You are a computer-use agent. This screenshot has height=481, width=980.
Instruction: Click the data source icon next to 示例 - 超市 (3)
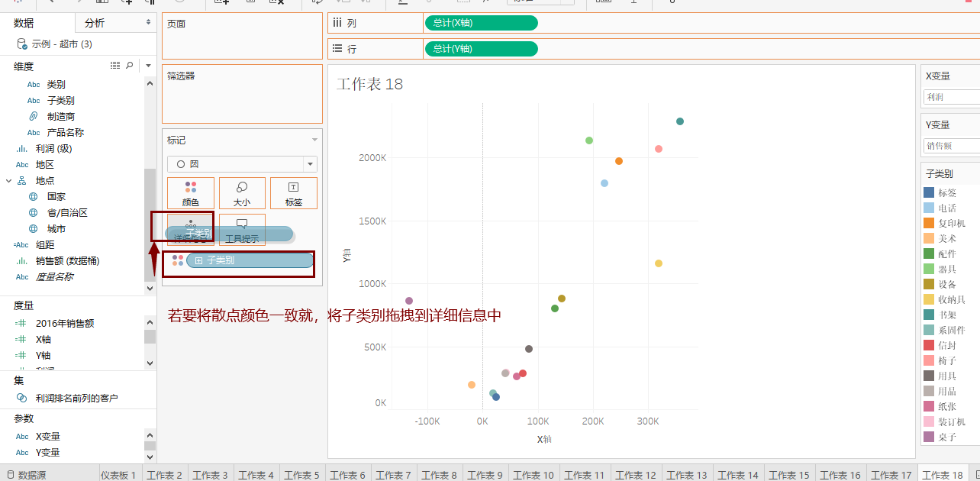pyautogui.click(x=22, y=44)
